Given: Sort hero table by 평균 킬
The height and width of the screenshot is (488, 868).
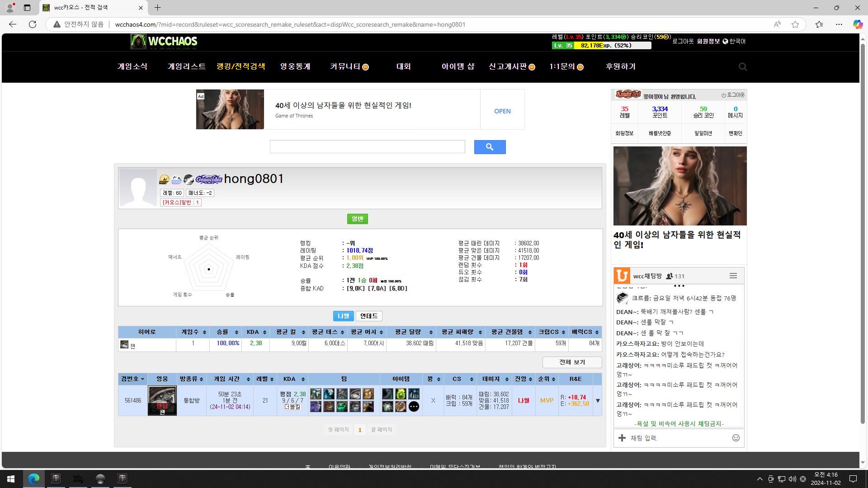Looking at the screenshot, I should (x=290, y=332).
